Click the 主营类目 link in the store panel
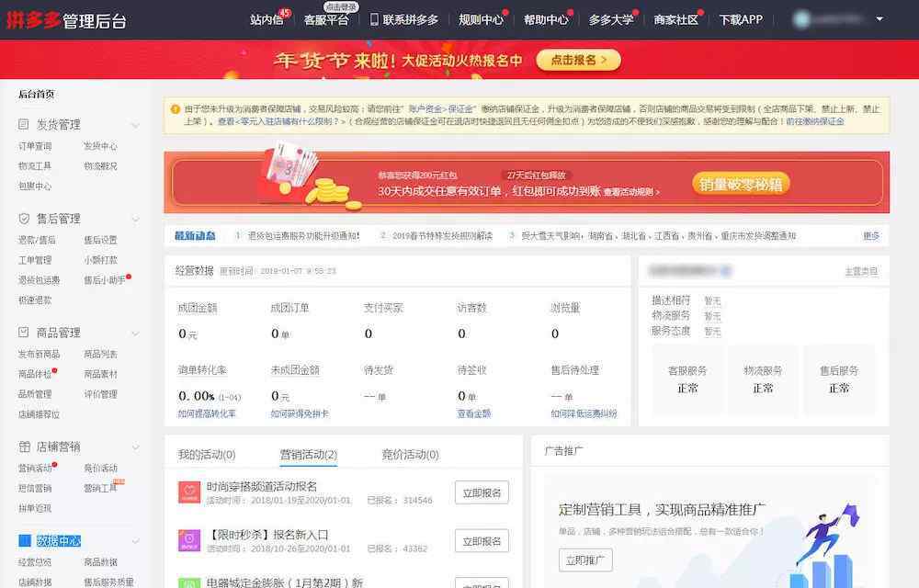This screenshot has height=588, width=919. tap(861, 271)
